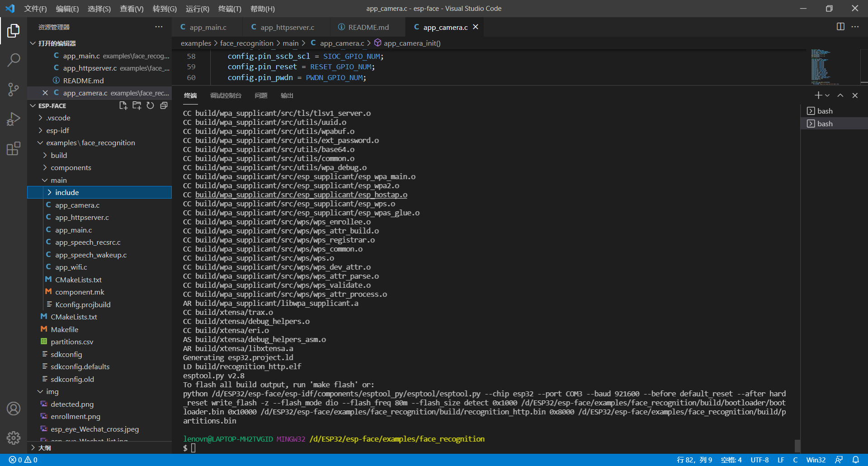Switch to the debug console panel tab
This screenshot has height=466, width=868.
pyautogui.click(x=226, y=95)
